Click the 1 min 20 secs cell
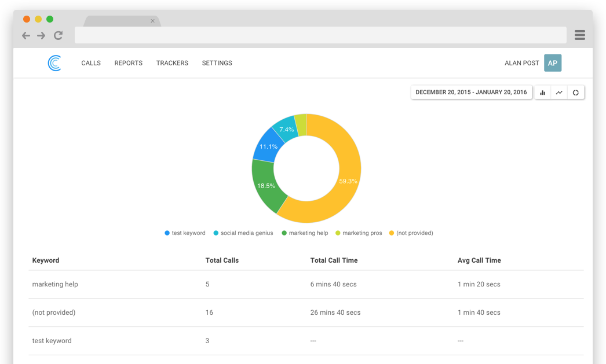This screenshot has width=606, height=364. [479, 285]
